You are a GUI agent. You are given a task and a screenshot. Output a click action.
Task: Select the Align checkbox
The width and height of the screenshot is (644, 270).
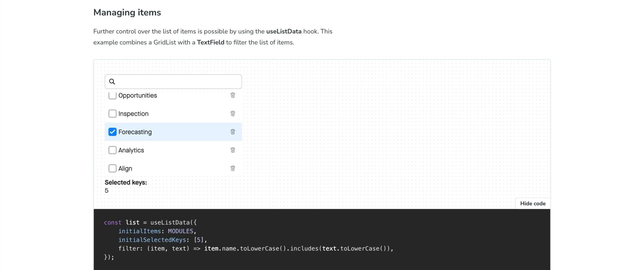112,168
